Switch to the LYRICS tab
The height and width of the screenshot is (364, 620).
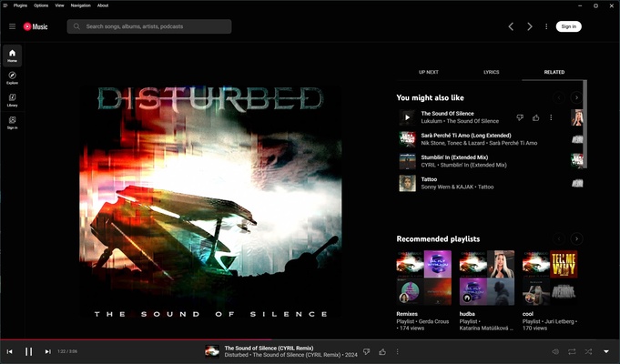[491, 72]
